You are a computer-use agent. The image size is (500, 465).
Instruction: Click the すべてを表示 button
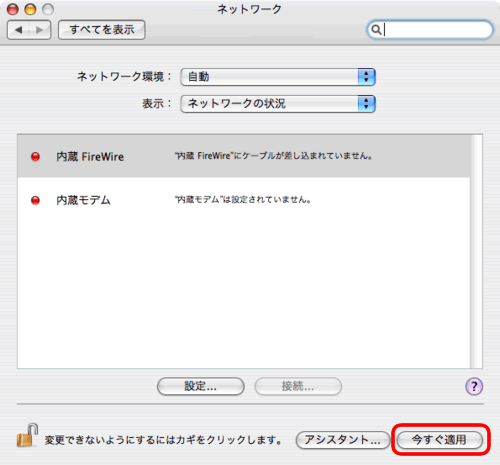(102, 30)
